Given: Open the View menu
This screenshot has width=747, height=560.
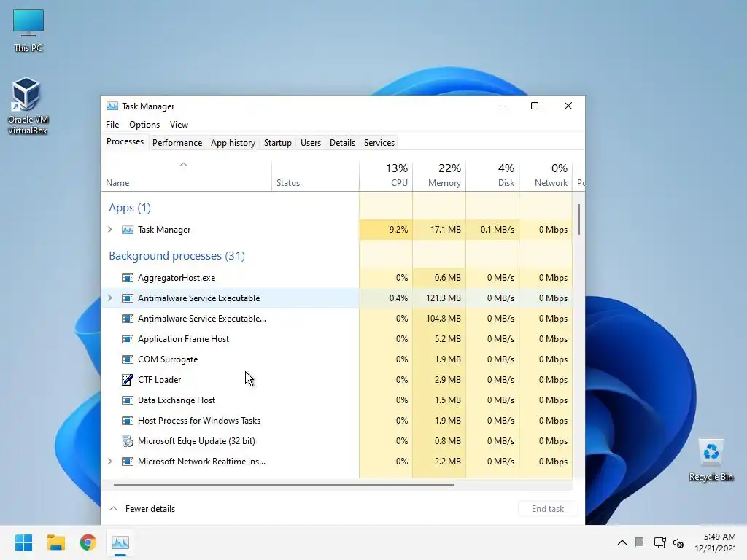Looking at the screenshot, I should (179, 124).
